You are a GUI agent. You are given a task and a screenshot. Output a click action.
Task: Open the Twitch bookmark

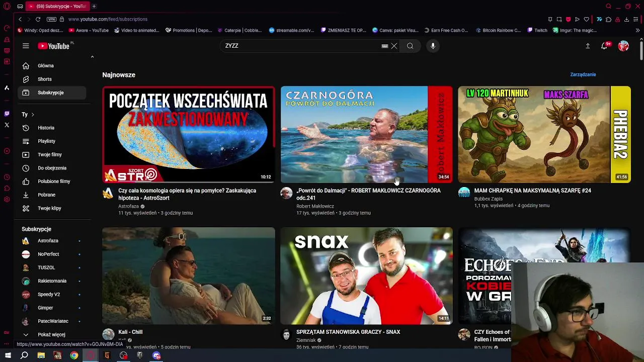point(537,30)
